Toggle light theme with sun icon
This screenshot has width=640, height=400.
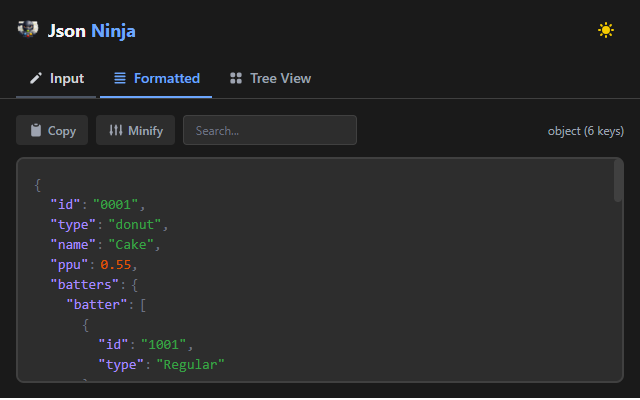point(606,30)
